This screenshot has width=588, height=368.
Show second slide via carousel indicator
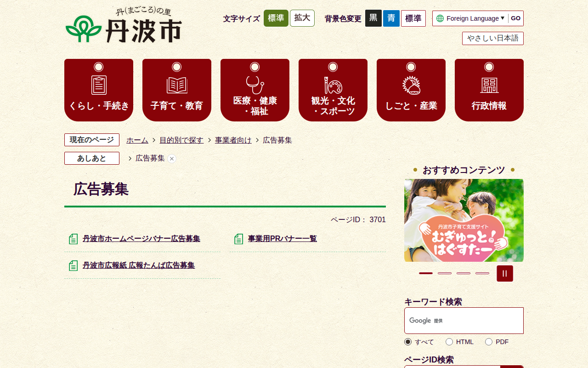pos(445,273)
